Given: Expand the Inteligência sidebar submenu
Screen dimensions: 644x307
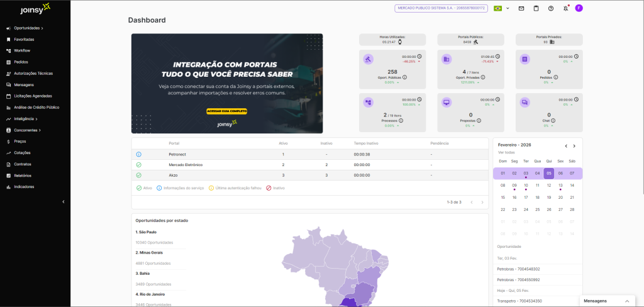Looking at the screenshot, I should click(x=25, y=119).
